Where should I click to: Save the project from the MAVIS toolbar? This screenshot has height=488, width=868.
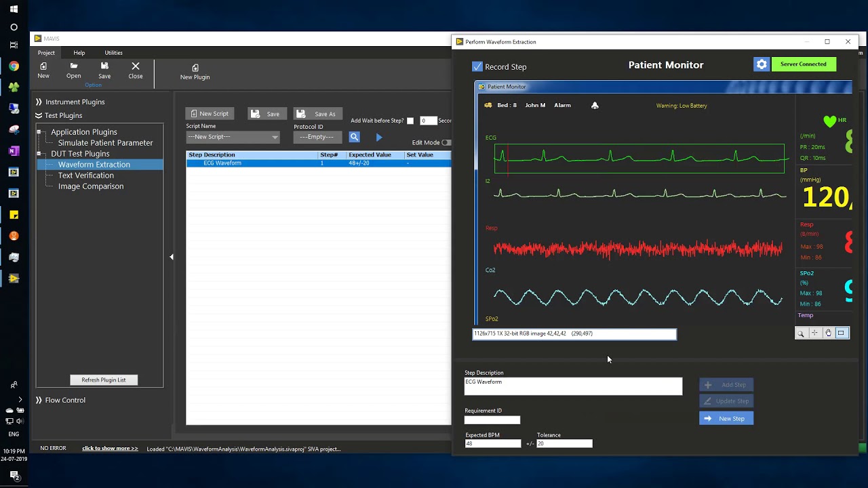click(x=104, y=70)
